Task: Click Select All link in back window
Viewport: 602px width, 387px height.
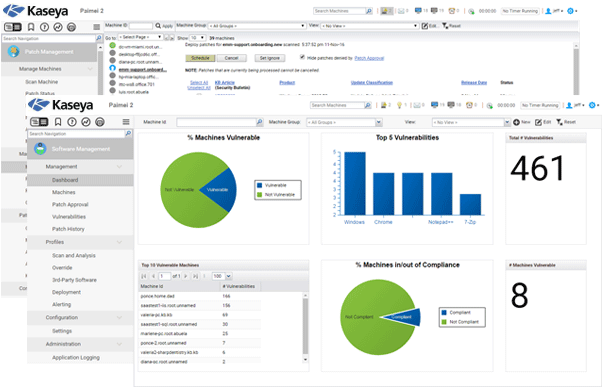Action: pos(199,83)
